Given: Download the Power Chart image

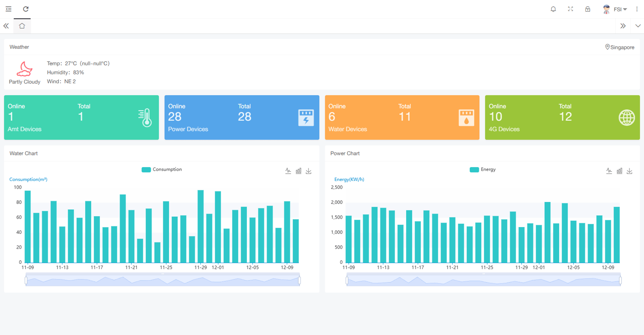Looking at the screenshot, I should pyautogui.click(x=630, y=171).
